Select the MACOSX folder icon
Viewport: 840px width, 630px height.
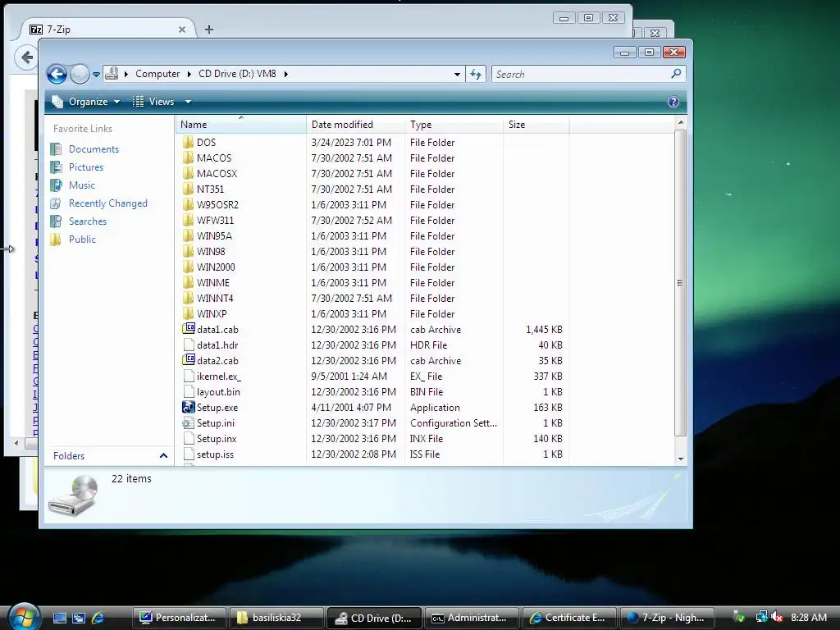coord(188,174)
